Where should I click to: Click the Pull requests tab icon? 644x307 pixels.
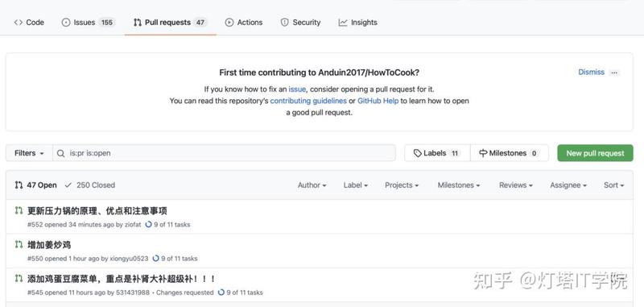(138, 23)
